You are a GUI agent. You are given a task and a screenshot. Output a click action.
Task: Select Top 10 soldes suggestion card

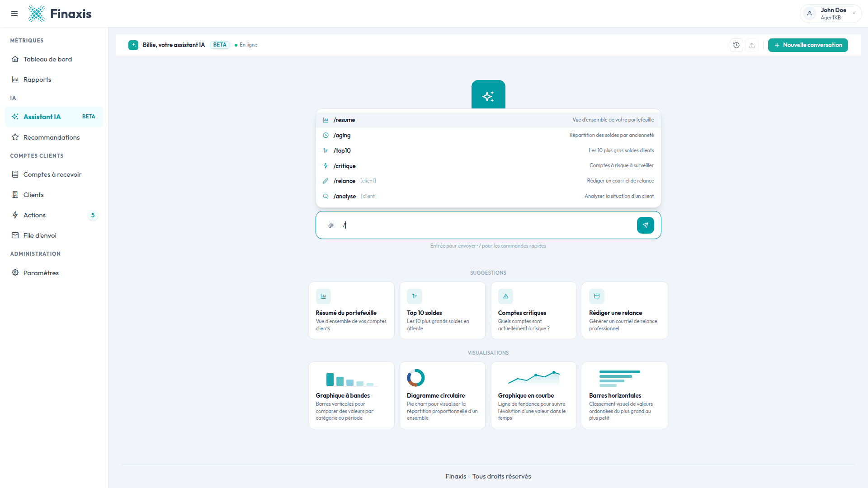click(x=443, y=310)
